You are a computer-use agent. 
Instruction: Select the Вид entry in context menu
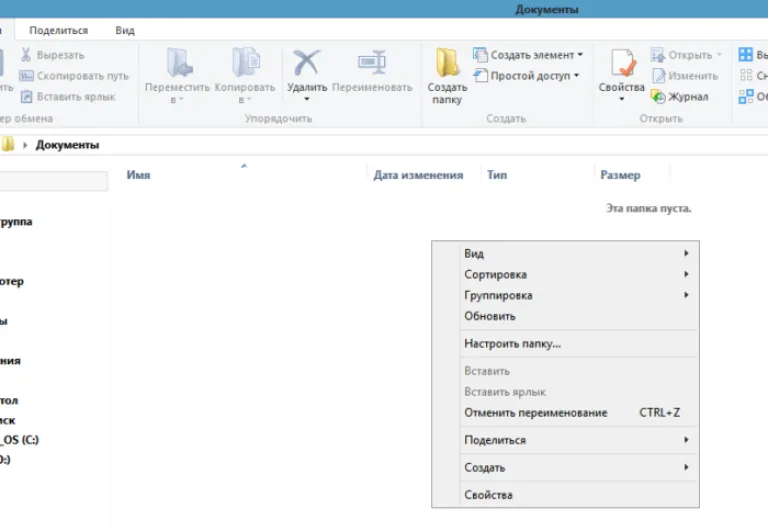565,253
